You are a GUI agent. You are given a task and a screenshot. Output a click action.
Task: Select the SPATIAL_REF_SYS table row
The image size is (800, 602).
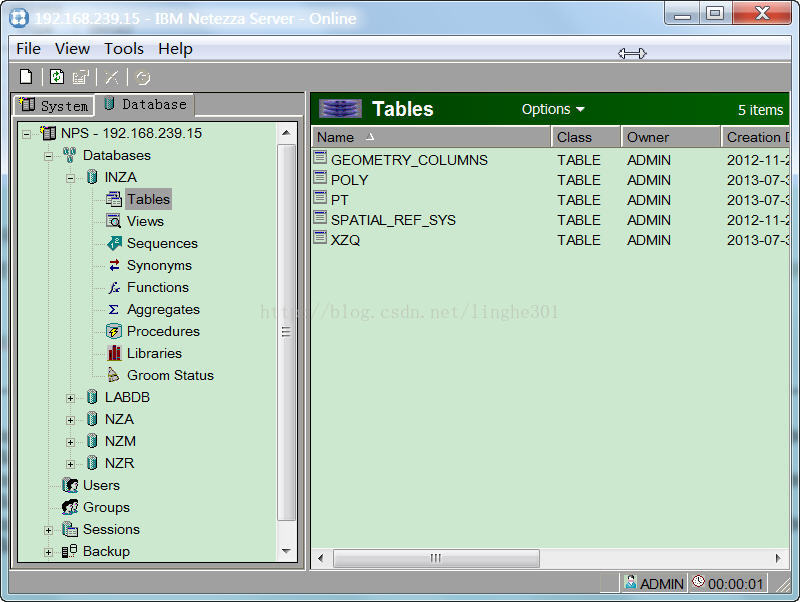(551, 220)
